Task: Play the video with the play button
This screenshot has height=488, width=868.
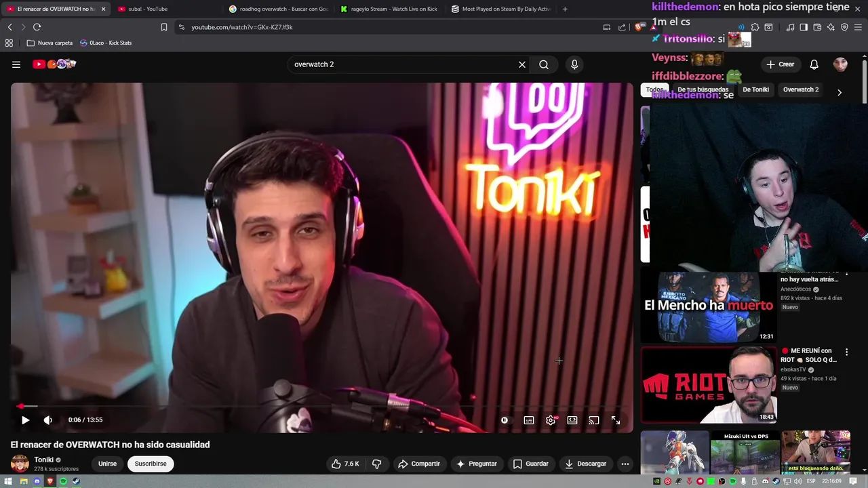Action: [x=25, y=420]
